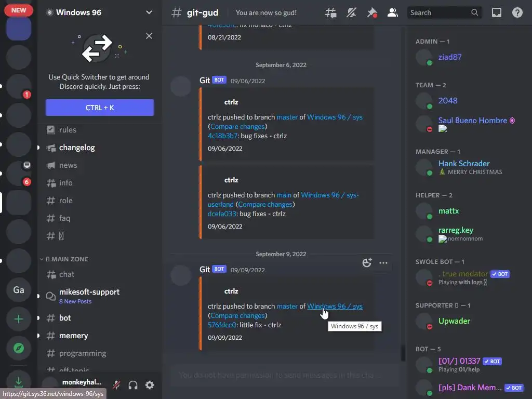The width and height of the screenshot is (532, 399).
Task: Click 576fdcc0 commit link
Action: (x=222, y=325)
